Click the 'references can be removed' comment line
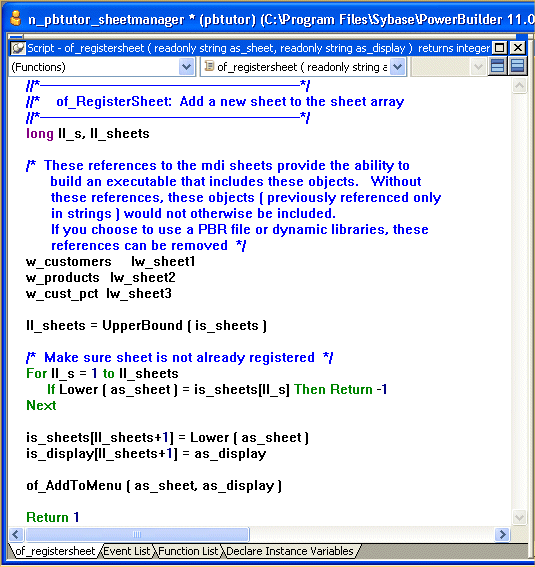This screenshot has width=535, height=567. (149, 246)
